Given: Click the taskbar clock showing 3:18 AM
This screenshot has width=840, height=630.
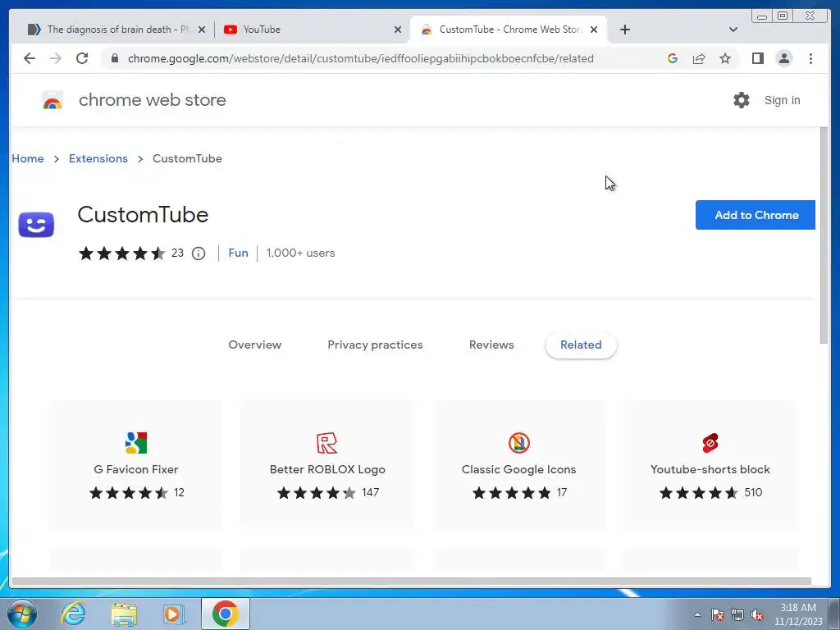Looking at the screenshot, I should pyautogui.click(x=797, y=614).
